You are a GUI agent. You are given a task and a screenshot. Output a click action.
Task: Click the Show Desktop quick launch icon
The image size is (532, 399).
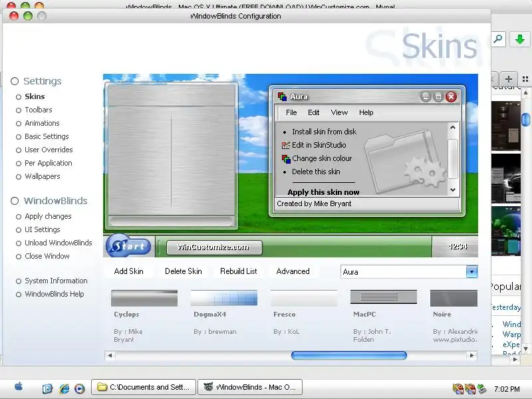pos(47,388)
